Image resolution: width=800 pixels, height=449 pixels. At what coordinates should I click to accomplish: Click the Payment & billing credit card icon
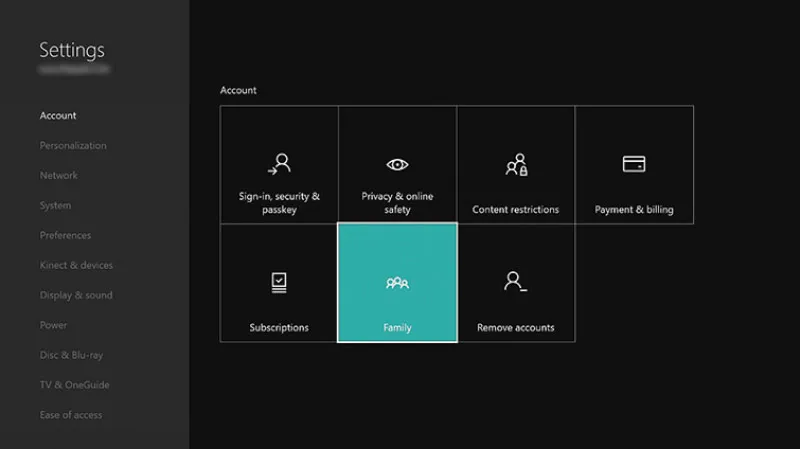tap(634, 164)
